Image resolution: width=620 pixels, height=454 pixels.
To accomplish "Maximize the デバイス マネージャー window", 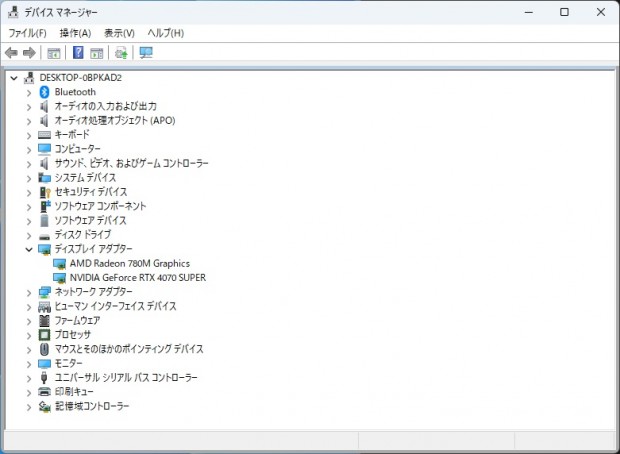I will (x=564, y=12).
